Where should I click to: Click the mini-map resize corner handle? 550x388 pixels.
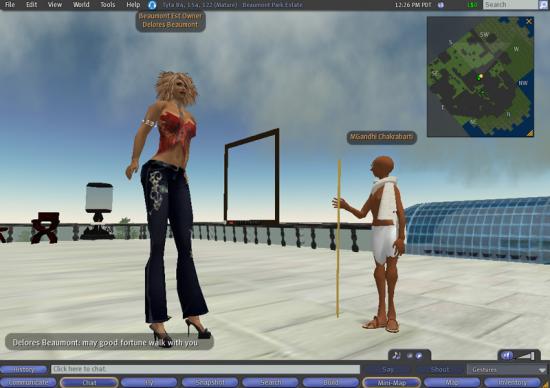tap(530, 133)
